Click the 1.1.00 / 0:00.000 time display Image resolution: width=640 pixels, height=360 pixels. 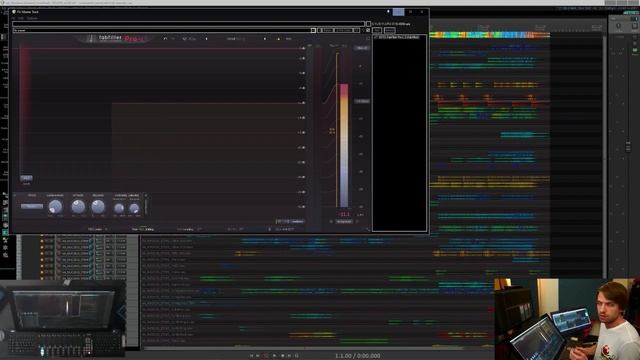click(x=358, y=356)
